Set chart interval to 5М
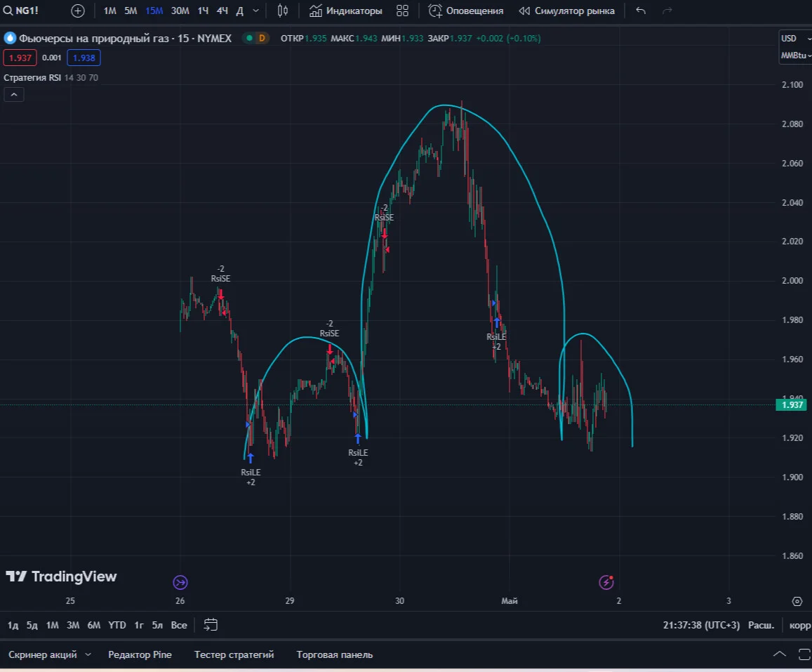 tap(131, 11)
